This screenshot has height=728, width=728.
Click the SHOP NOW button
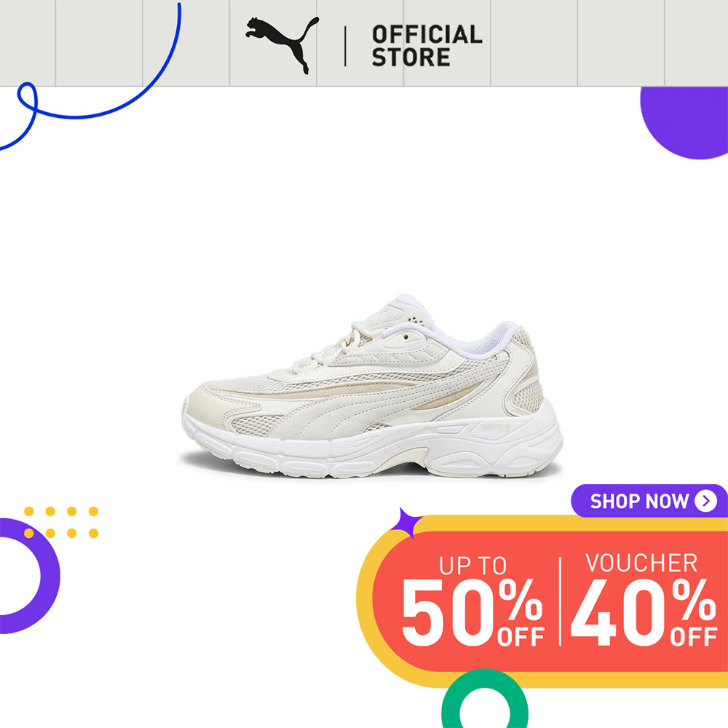649,501
